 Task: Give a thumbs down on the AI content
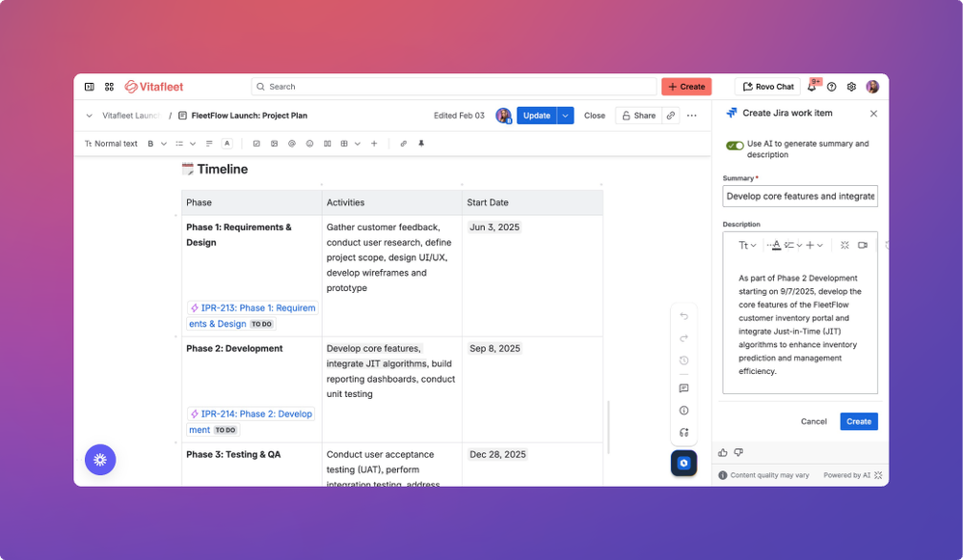coord(738,452)
